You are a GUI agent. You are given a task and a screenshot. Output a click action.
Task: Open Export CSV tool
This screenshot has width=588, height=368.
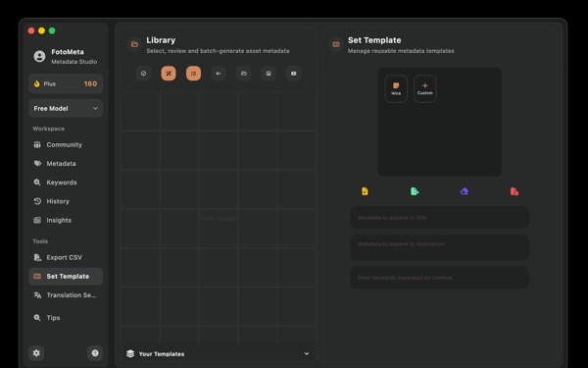[66, 257]
